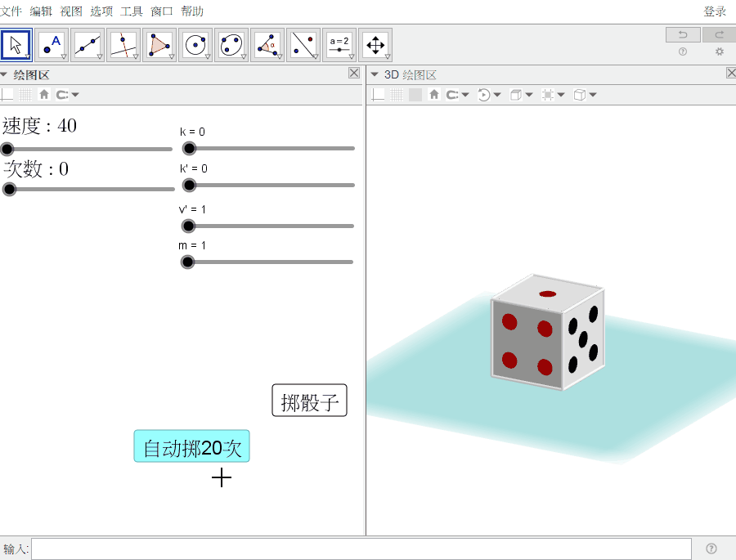Toggle axes in the 2D graphics view
736x560 pixels.
point(7,95)
